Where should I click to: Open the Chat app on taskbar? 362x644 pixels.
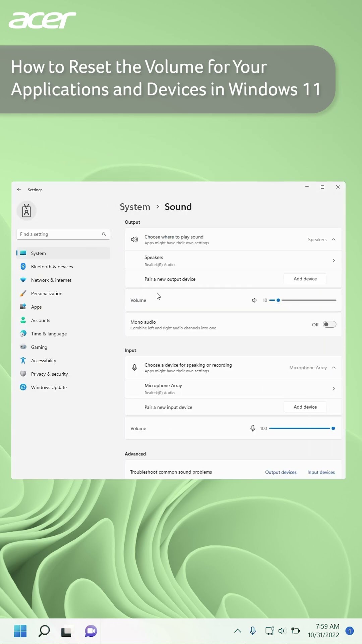[x=91, y=631]
